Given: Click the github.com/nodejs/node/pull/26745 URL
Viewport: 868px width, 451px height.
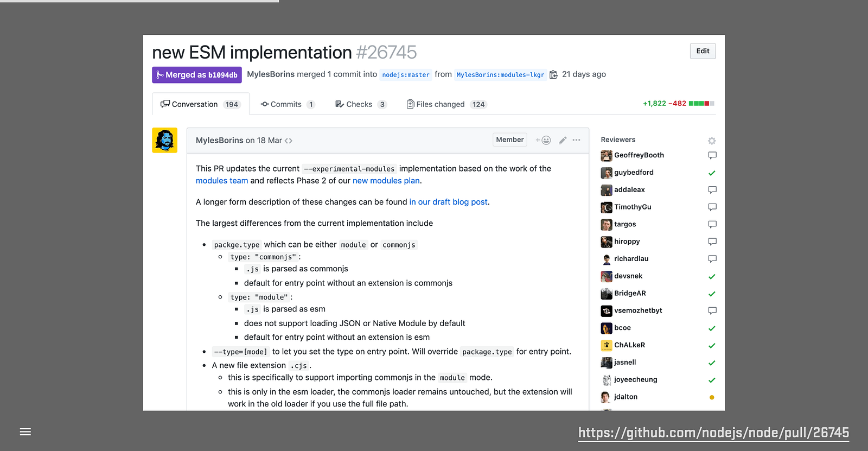Looking at the screenshot, I should [713, 433].
